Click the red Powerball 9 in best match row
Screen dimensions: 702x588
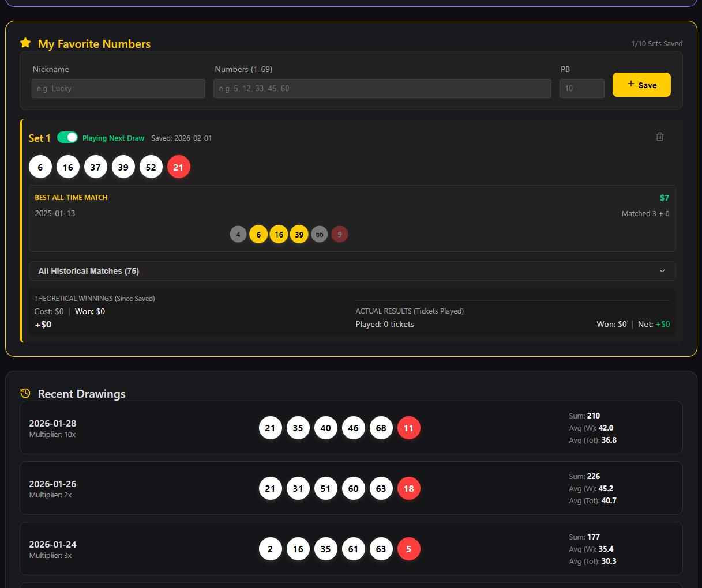[x=339, y=234]
